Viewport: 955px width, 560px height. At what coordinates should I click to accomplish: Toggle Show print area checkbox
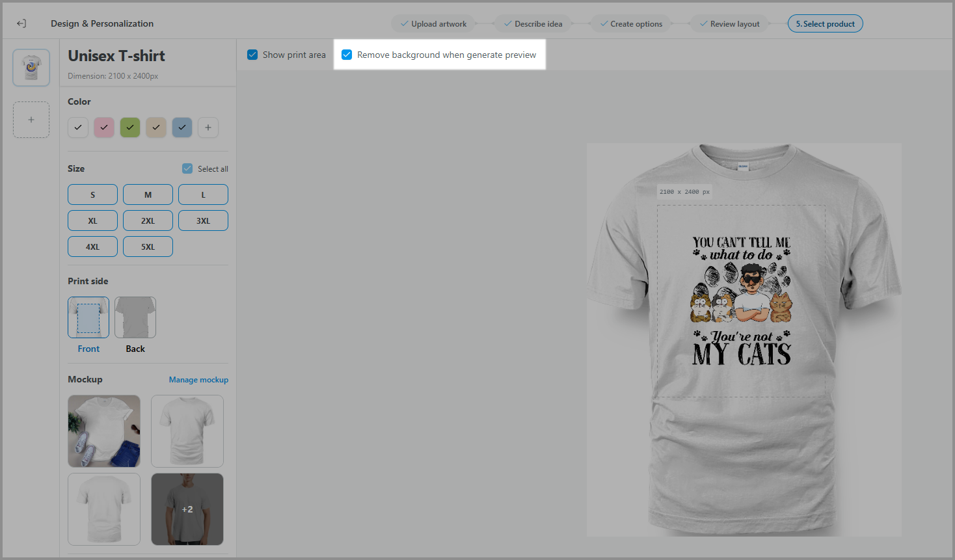[x=252, y=55]
